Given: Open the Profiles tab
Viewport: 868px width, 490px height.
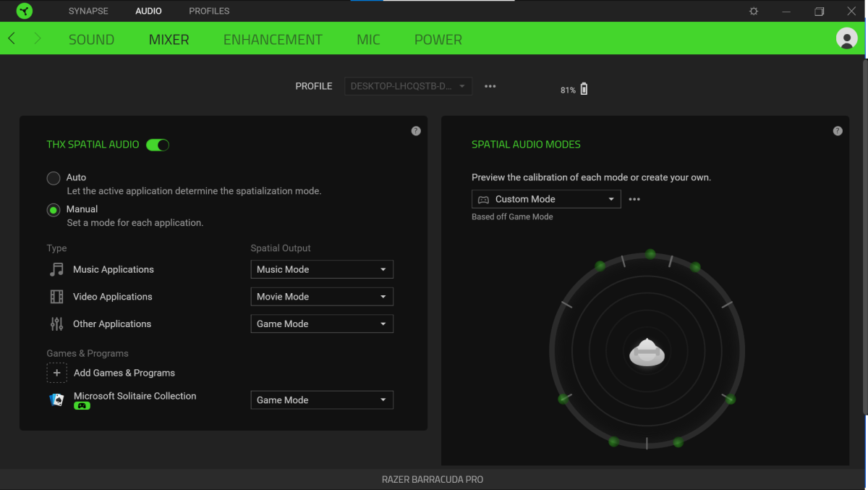Looking at the screenshot, I should [209, 11].
